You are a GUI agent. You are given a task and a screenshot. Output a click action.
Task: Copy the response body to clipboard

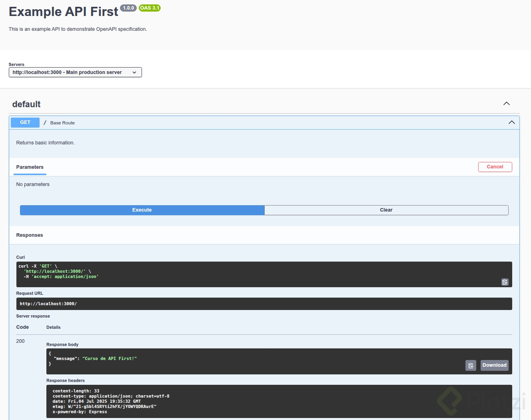coord(471,365)
